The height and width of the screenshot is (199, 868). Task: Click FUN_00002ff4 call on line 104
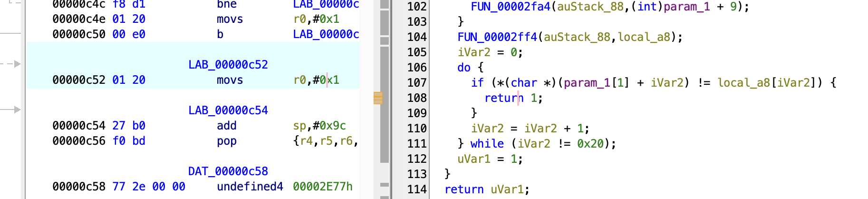click(497, 37)
